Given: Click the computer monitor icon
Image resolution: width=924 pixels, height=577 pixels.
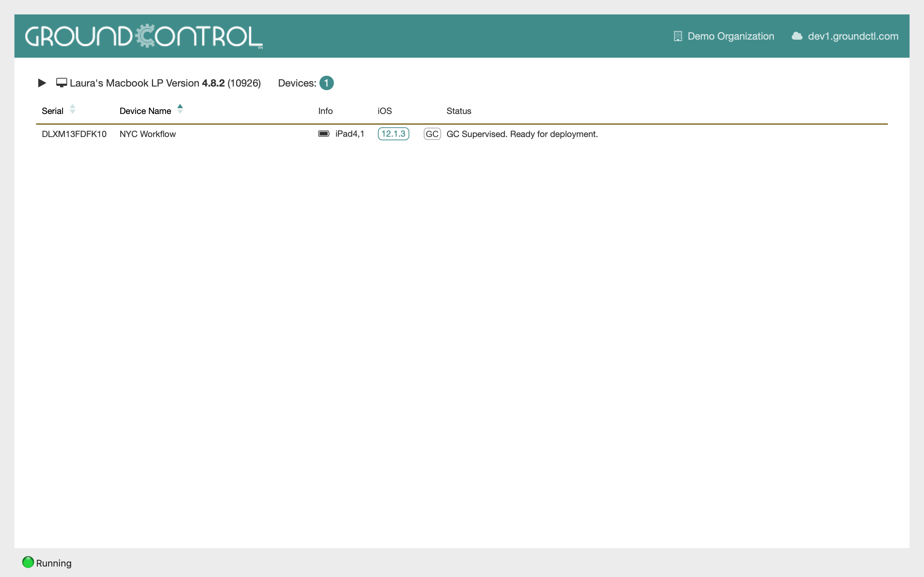Looking at the screenshot, I should (61, 83).
